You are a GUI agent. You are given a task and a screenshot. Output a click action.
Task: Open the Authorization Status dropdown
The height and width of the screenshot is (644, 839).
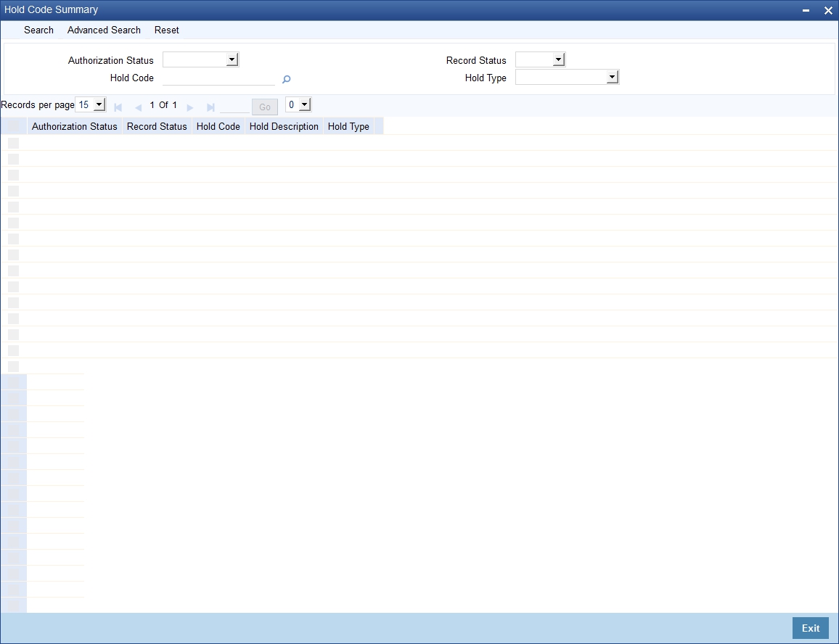[200, 59]
